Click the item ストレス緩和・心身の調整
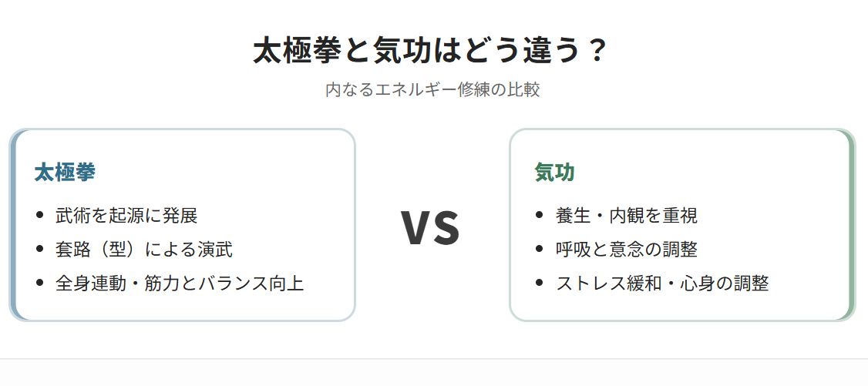The image size is (868, 386). (662, 284)
